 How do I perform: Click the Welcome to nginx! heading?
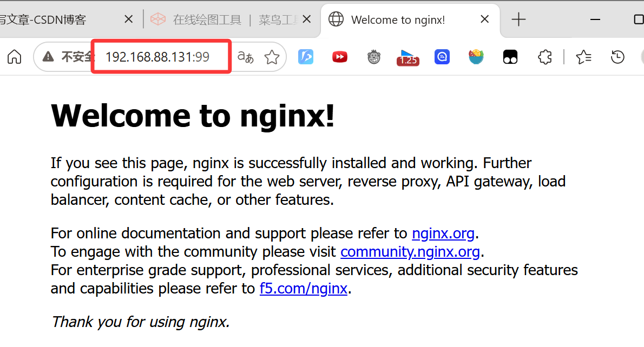pos(193,116)
